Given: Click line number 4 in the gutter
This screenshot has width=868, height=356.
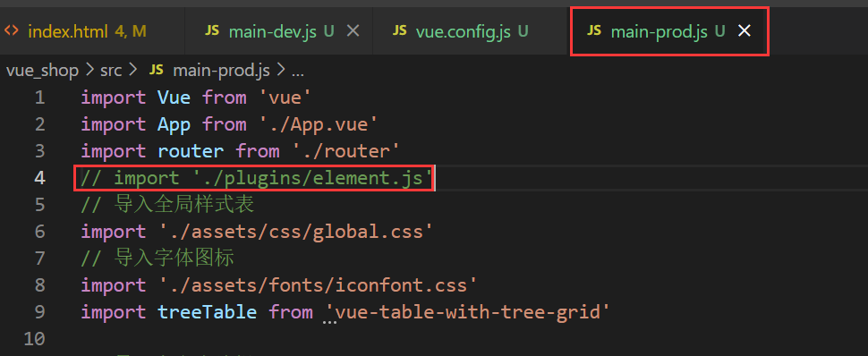Looking at the screenshot, I should [x=39, y=178].
